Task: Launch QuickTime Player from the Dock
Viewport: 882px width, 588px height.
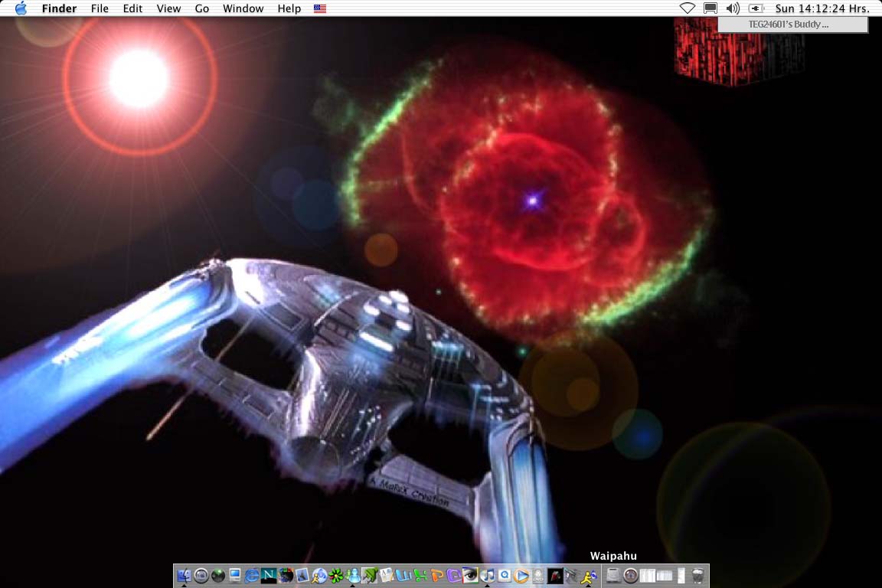Action: 505,576
